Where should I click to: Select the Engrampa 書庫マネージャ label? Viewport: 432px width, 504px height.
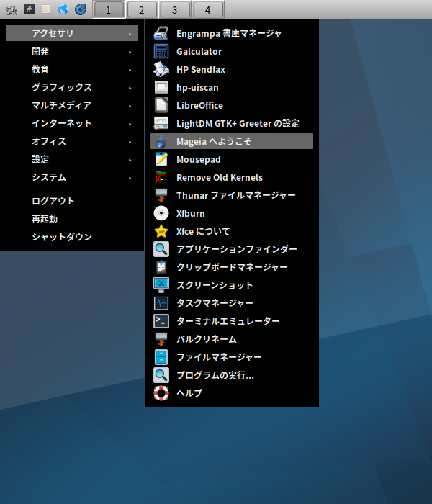coord(229,33)
